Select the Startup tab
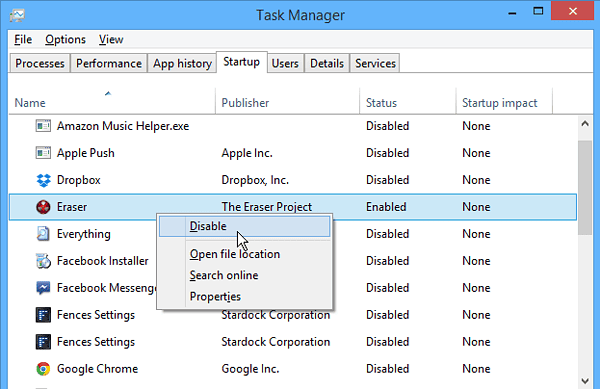600x389 pixels. (x=241, y=62)
